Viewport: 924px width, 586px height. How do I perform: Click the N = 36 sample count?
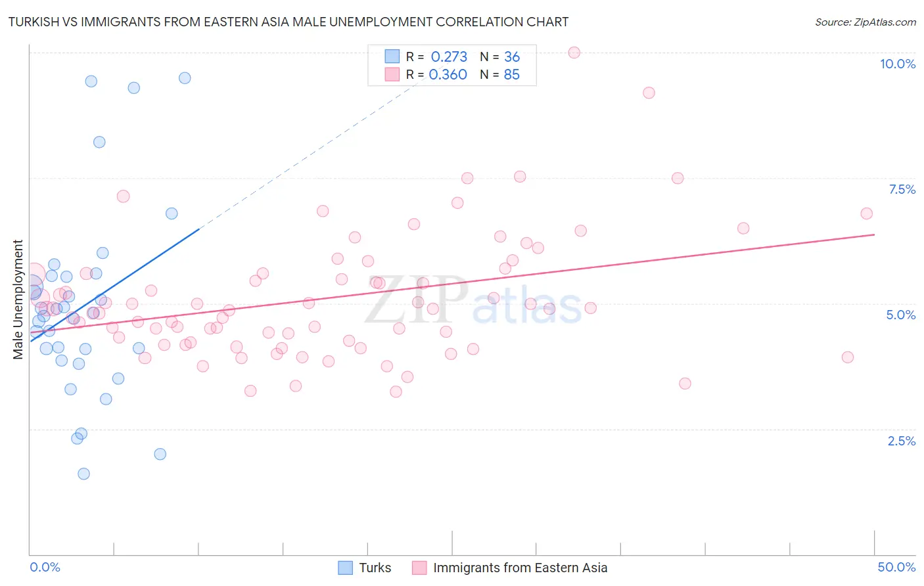(499, 57)
